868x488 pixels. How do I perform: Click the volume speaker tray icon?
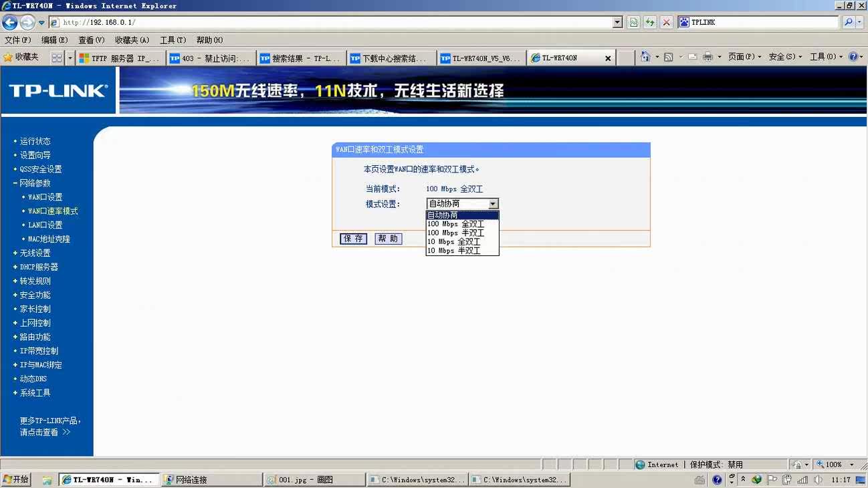pos(818,479)
